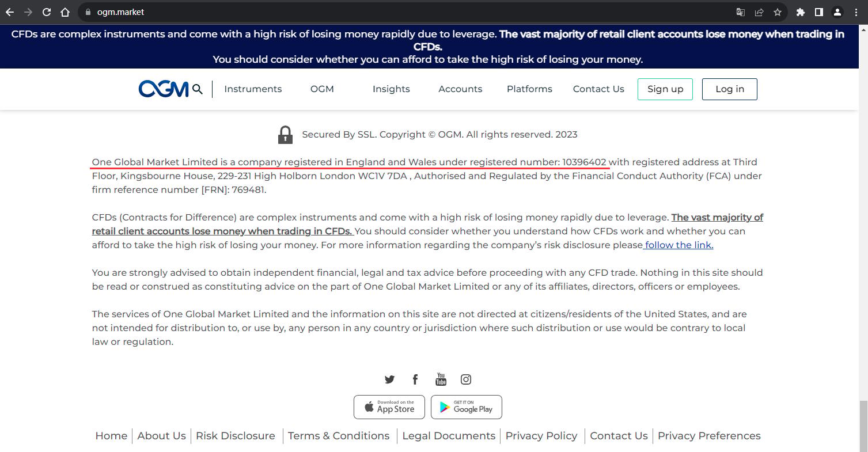Open the site search magnifier icon
The image size is (868, 452).
[x=198, y=89]
